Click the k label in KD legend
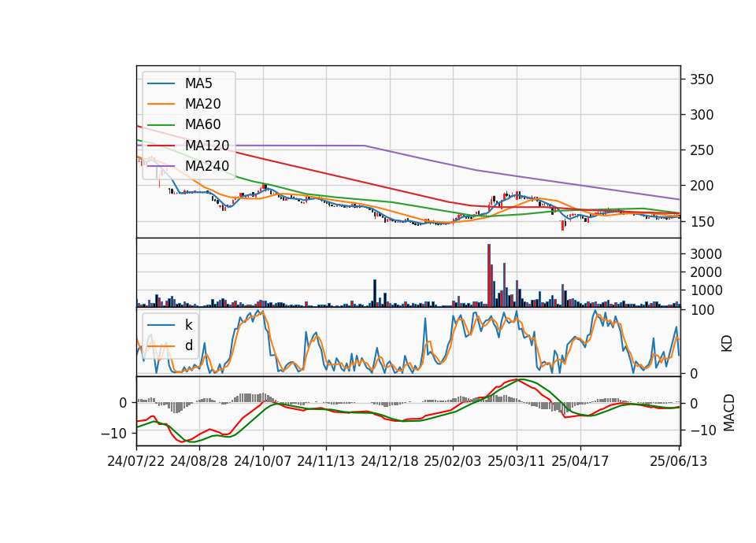Image resolution: width=756 pixels, height=543 pixels. [x=188, y=325]
